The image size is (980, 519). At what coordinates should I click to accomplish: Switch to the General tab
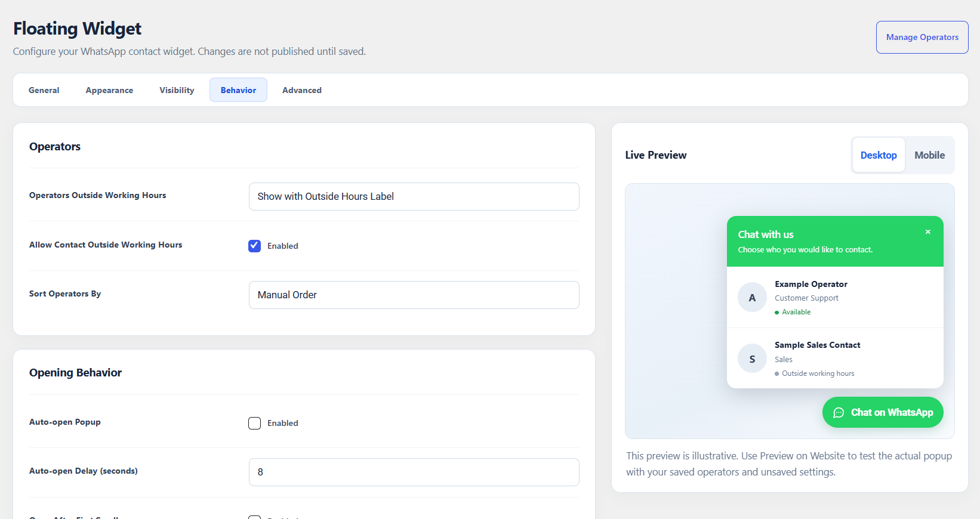click(x=44, y=90)
